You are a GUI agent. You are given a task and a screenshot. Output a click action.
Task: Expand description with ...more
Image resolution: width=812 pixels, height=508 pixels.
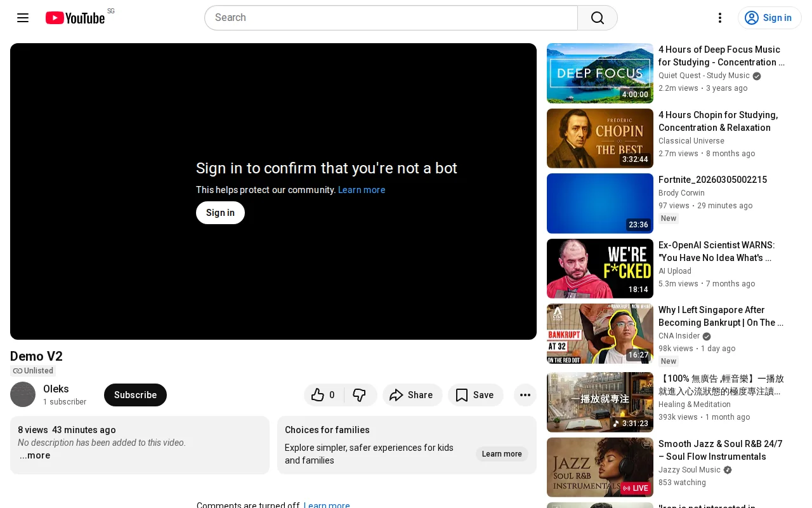point(35,455)
